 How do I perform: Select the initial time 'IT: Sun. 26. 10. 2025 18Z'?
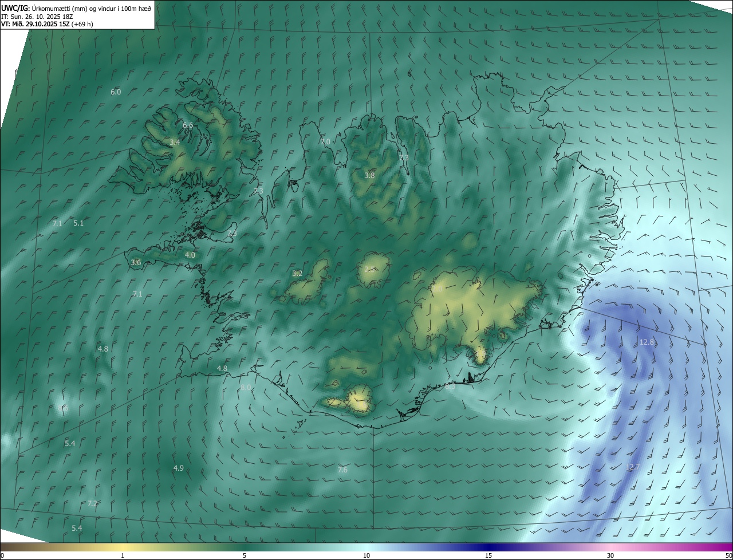click(37, 16)
